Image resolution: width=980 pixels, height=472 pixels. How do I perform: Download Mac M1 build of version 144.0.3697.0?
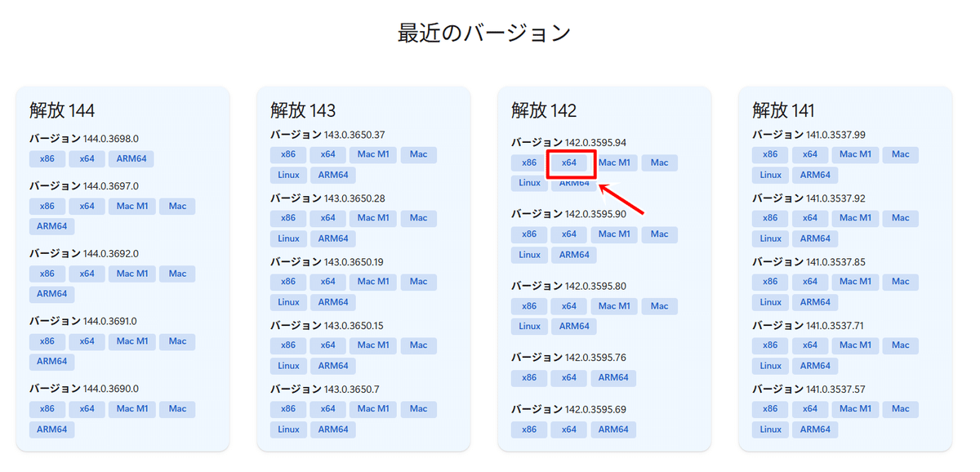point(131,206)
